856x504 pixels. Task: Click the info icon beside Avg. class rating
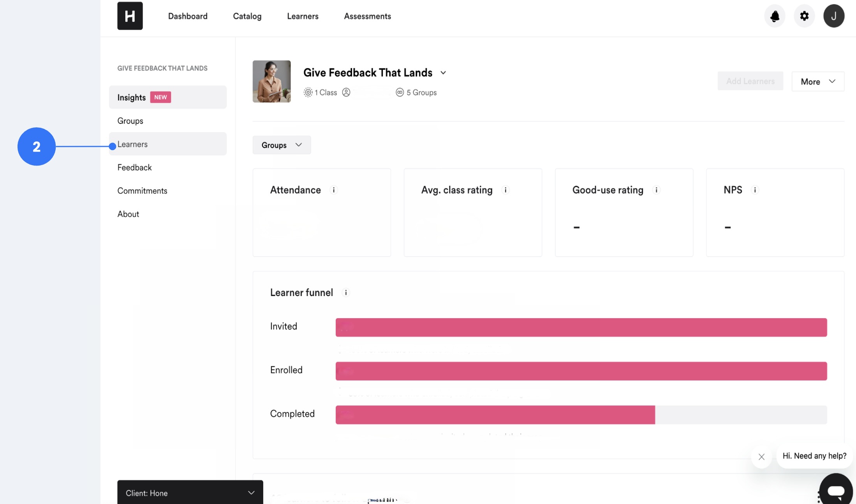tap(506, 190)
